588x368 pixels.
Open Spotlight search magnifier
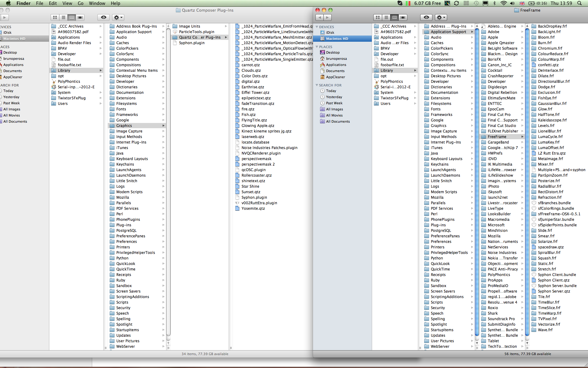coord(579,3)
